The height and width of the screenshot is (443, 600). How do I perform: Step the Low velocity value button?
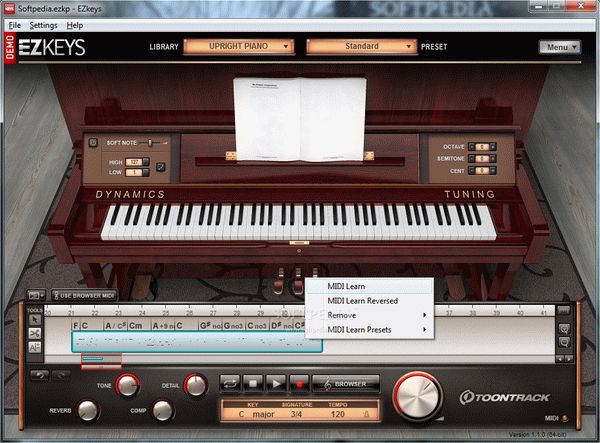(x=146, y=173)
